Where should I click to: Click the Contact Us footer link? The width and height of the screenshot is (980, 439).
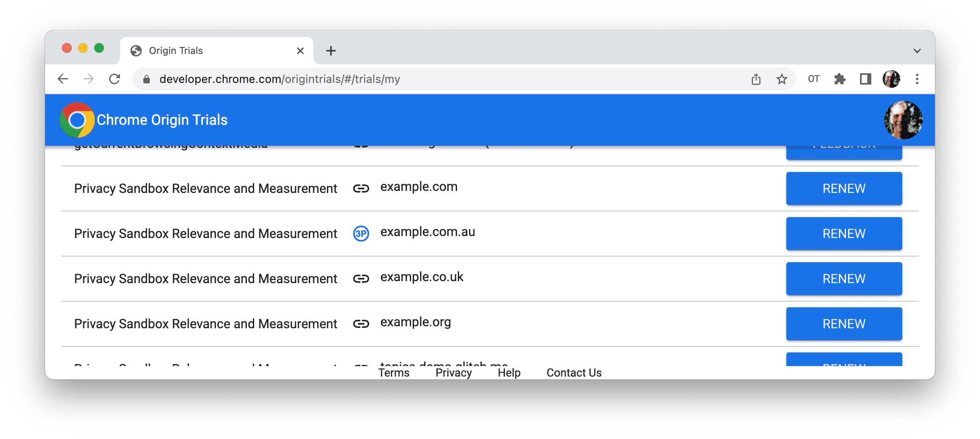coord(573,370)
